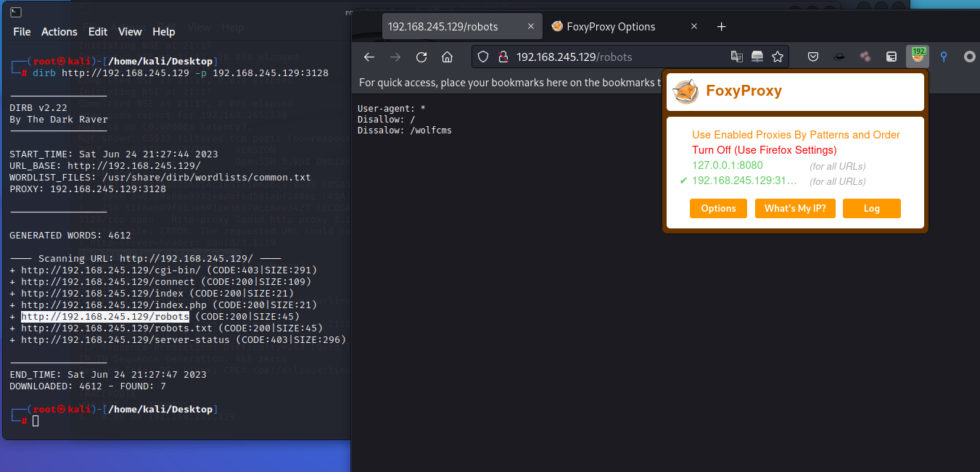
Task: Click the GENERATED WORDS: 4612 line
Action: point(70,236)
